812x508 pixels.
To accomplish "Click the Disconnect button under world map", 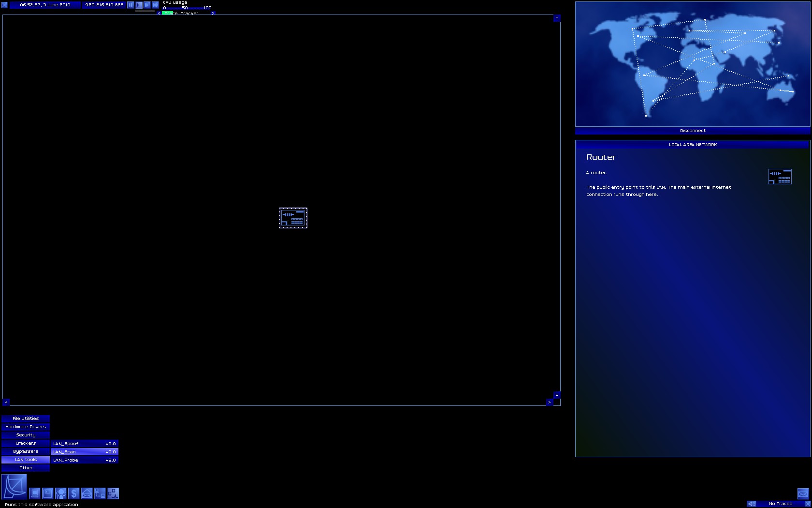I will [x=693, y=131].
